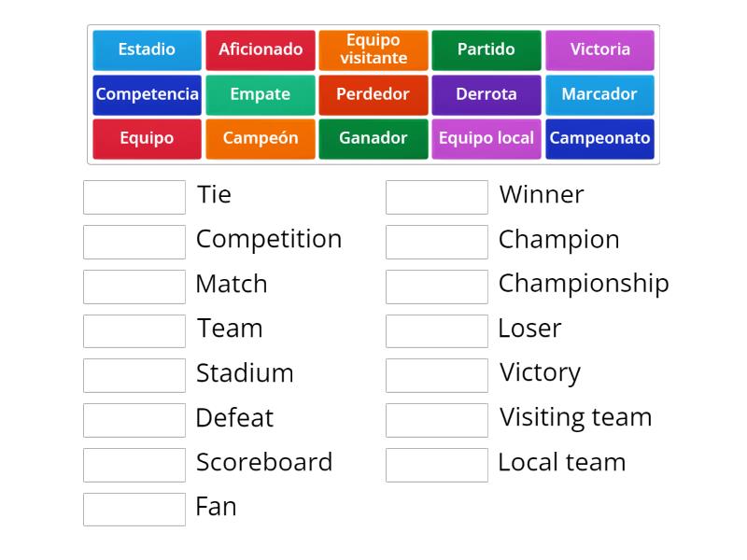The image size is (747, 560).
Task: Click the Campeonato word tile
Action: click(x=600, y=138)
